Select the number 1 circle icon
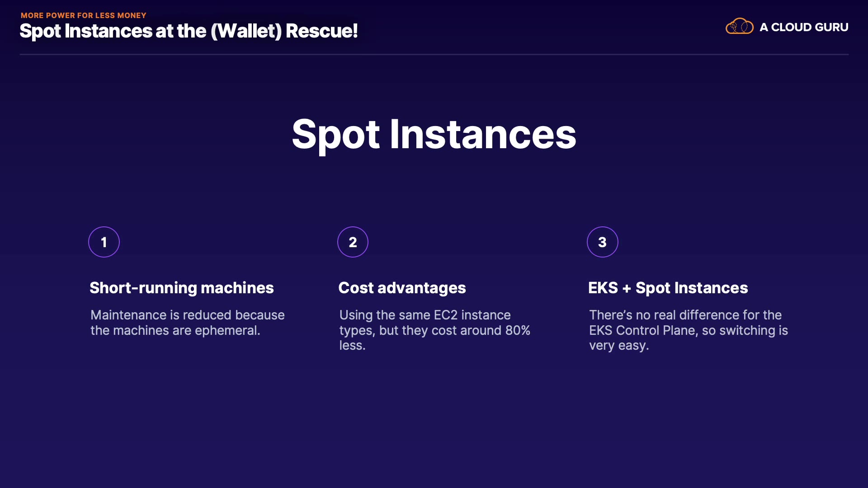 [104, 242]
